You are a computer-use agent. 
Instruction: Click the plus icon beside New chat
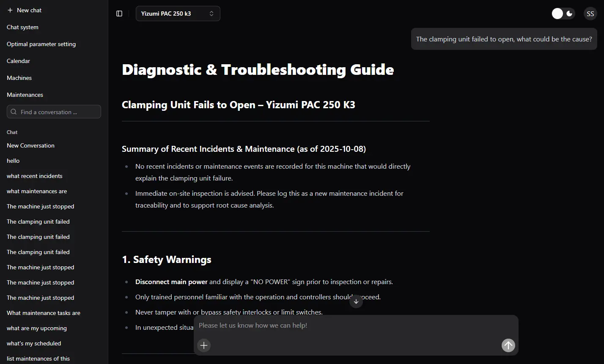pyautogui.click(x=10, y=10)
